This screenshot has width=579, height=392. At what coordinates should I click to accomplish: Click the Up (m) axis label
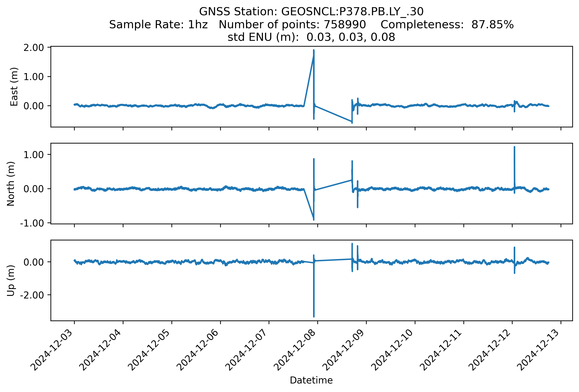tap(11, 280)
